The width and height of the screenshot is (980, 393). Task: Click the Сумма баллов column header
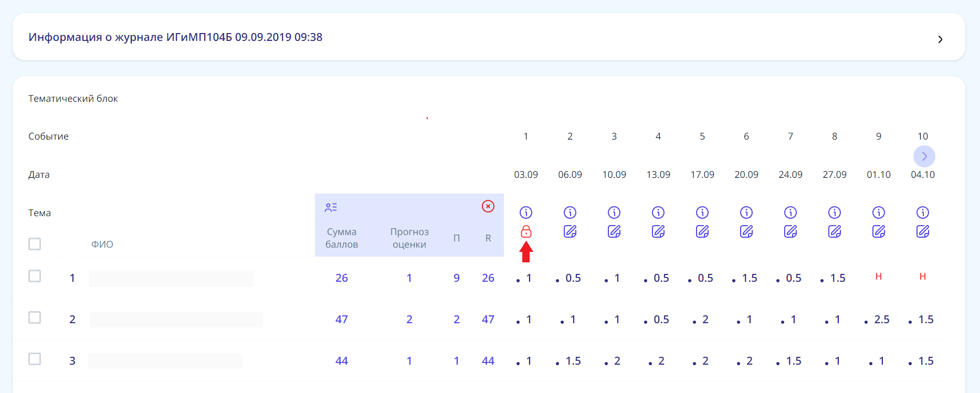(x=342, y=238)
